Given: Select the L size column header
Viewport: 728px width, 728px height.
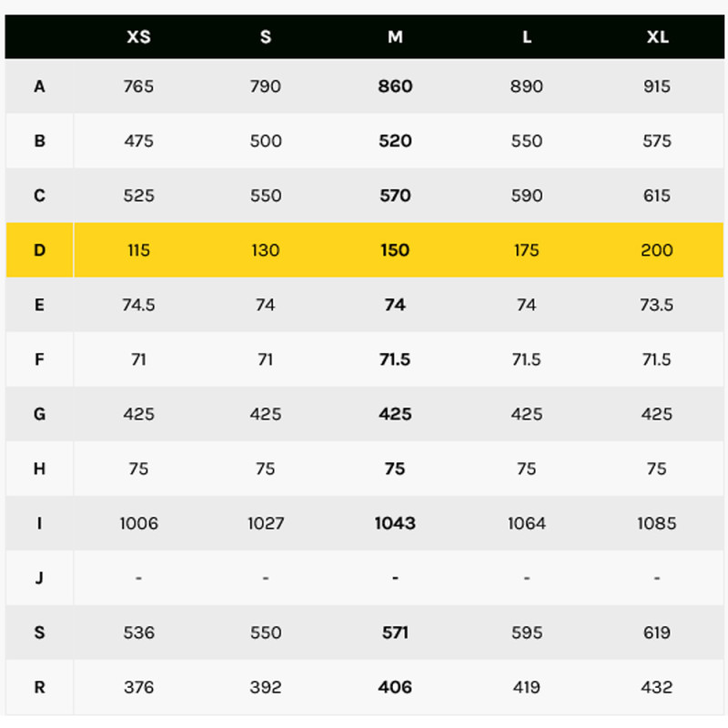Looking at the screenshot, I should pyautogui.click(x=527, y=37).
